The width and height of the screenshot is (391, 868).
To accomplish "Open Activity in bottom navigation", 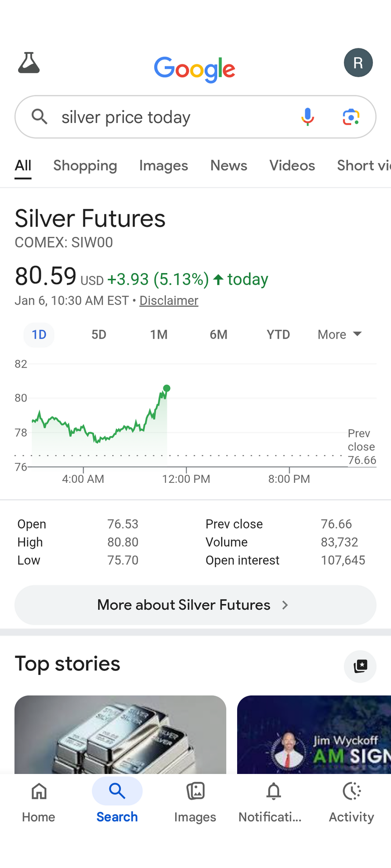I will click(x=352, y=803).
